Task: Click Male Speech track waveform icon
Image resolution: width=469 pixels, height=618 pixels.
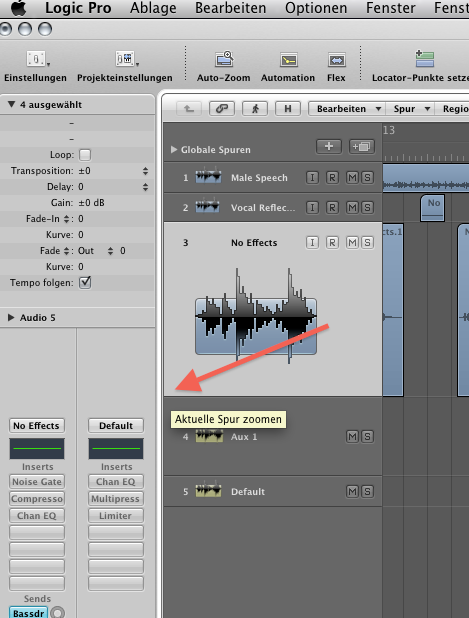Action: [x=208, y=177]
